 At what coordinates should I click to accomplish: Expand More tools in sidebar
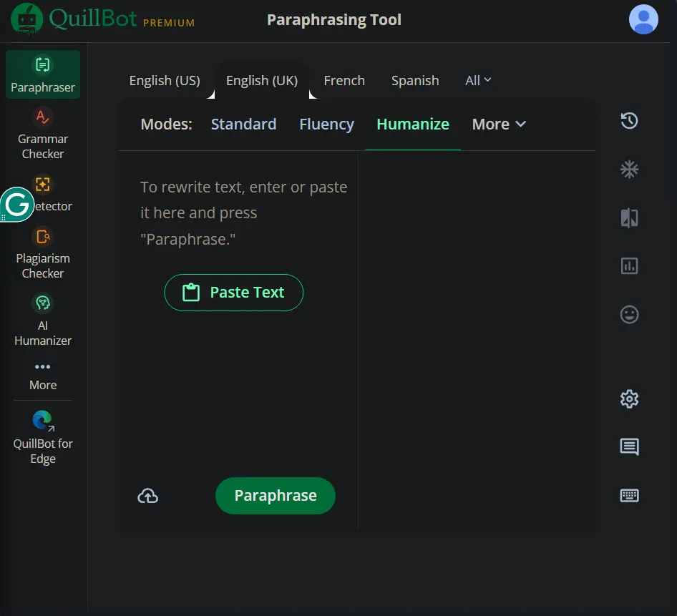click(x=43, y=376)
